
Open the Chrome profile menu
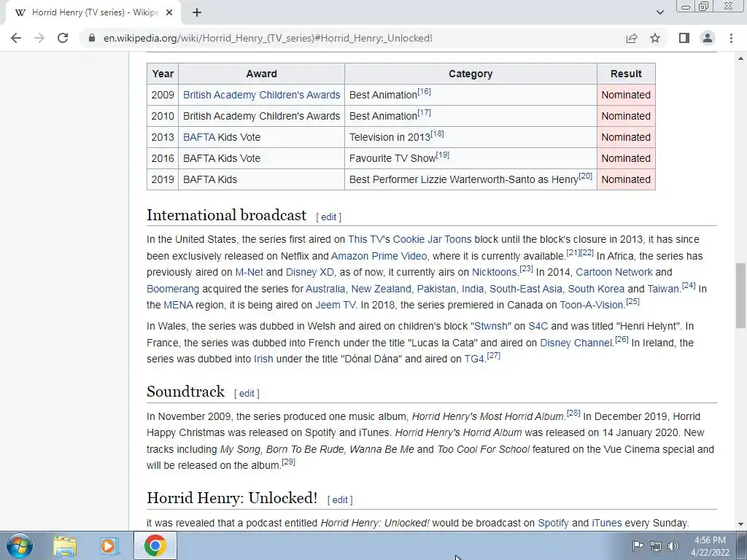[708, 38]
